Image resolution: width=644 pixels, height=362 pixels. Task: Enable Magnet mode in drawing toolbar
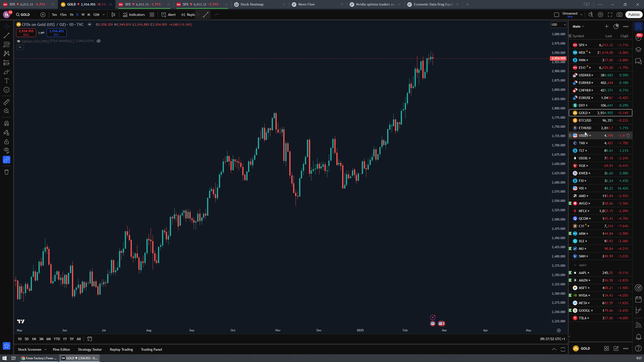(7, 123)
